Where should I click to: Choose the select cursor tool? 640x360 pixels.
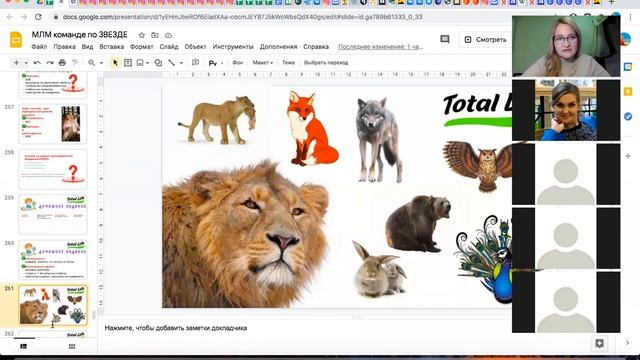point(115,63)
